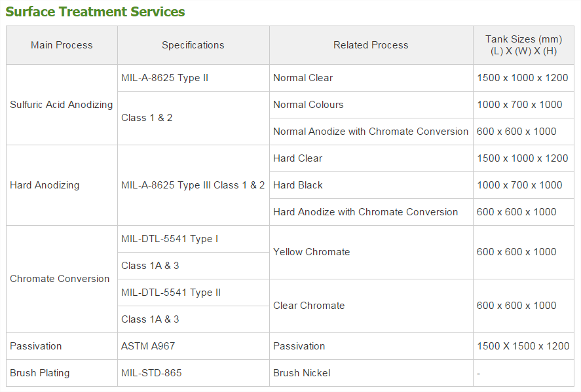Viewport: 581px width, 392px height.
Task: Select the 1500 X 1500 x 1200 tank size
Action: tap(523, 346)
